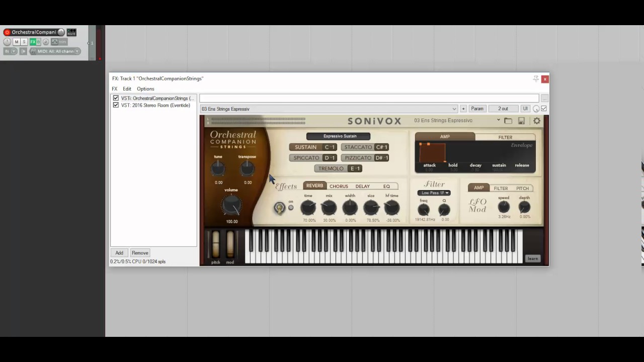Switch to the REVERB effects tab

pyautogui.click(x=314, y=186)
